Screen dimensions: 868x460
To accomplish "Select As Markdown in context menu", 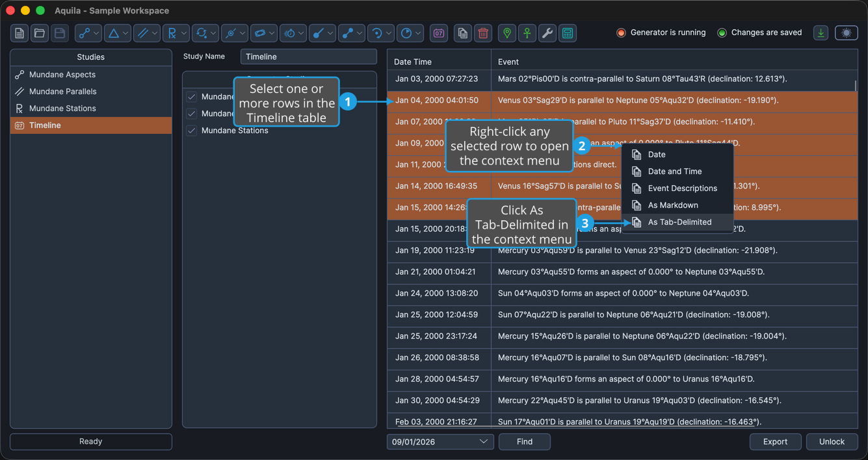I will pos(677,205).
